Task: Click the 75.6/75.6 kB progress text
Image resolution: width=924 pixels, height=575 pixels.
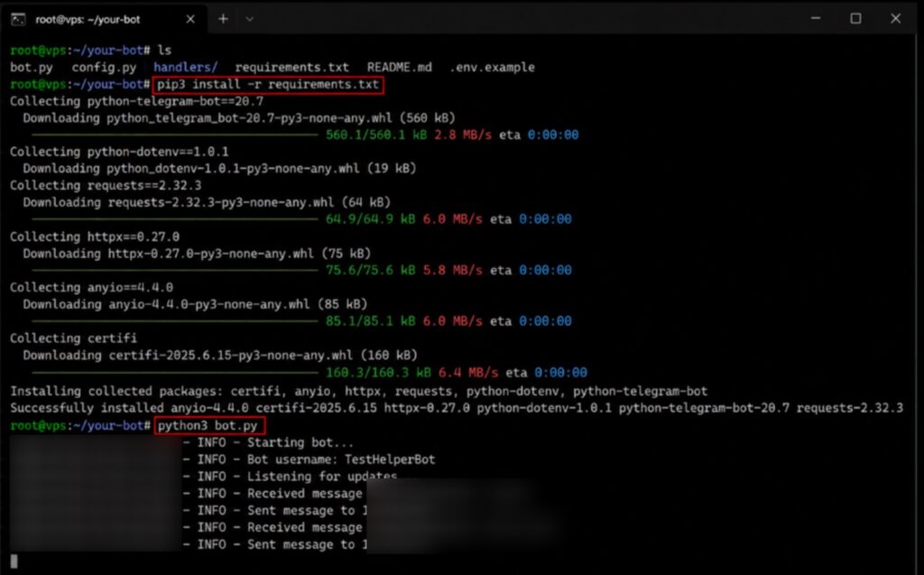Action: point(370,270)
